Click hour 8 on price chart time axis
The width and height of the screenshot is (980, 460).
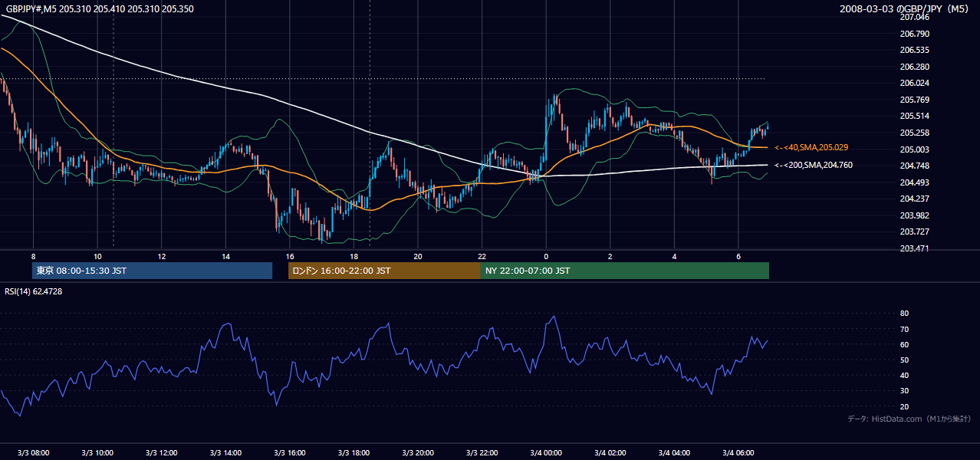click(33, 256)
